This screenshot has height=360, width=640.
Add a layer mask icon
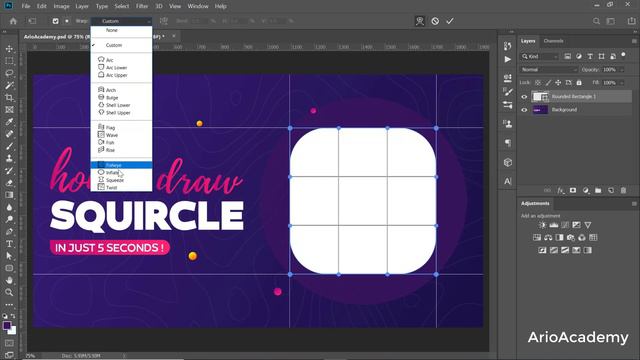[x=573, y=190]
